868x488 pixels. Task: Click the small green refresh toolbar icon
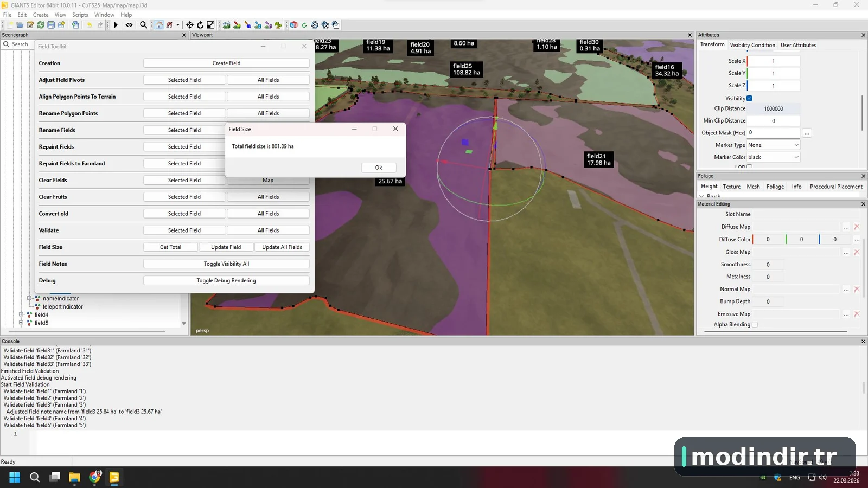tap(304, 25)
